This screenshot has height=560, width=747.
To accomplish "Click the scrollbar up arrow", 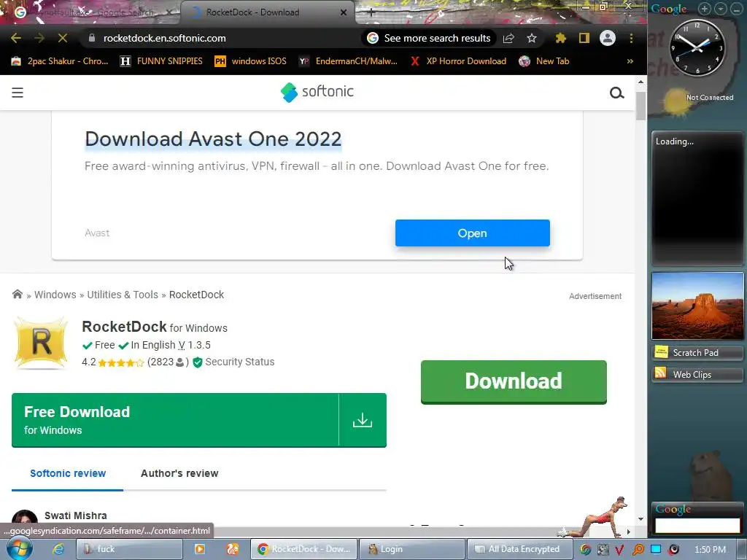I will [640, 82].
